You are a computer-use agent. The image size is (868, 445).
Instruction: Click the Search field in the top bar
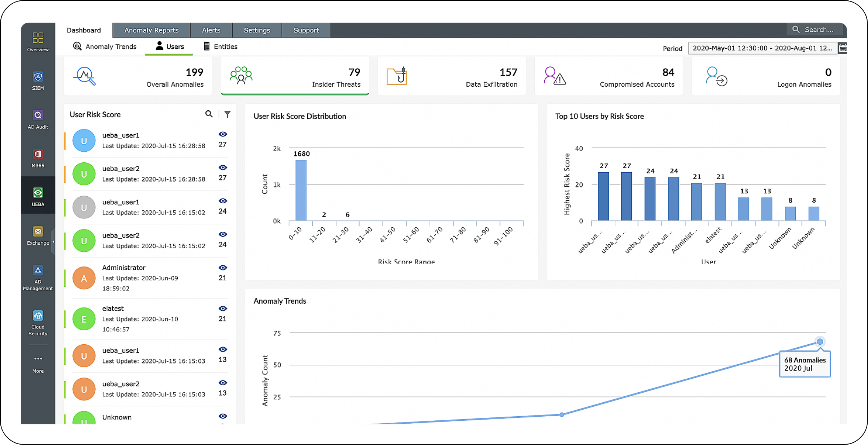816,29
